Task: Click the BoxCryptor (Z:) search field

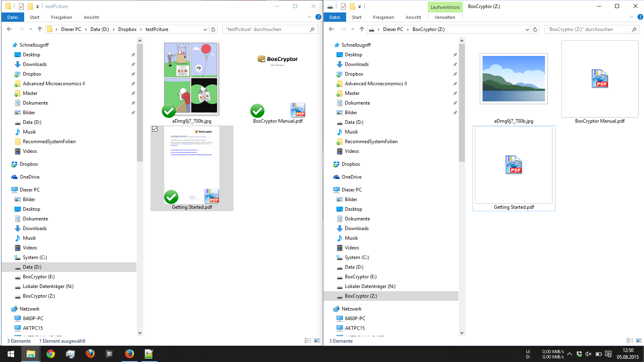Action: (x=591, y=29)
